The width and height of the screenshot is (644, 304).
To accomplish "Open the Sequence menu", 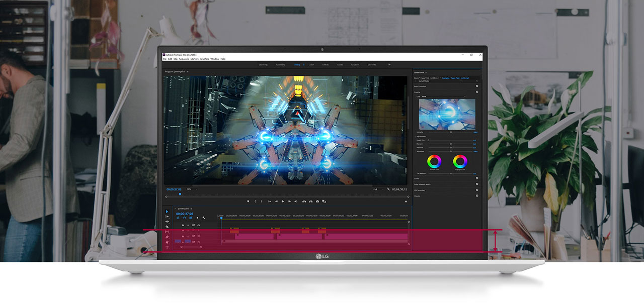I will click(x=184, y=59).
